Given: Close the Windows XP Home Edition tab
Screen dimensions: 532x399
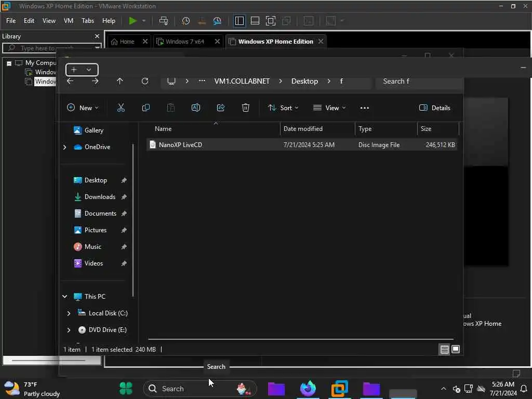Looking at the screenshot, I should click(321, 42).
